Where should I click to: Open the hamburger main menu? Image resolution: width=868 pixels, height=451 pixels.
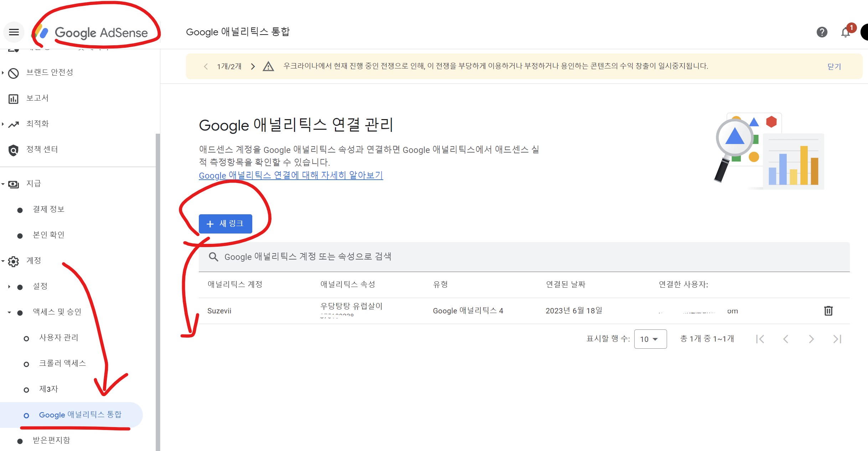coord(14,32)
